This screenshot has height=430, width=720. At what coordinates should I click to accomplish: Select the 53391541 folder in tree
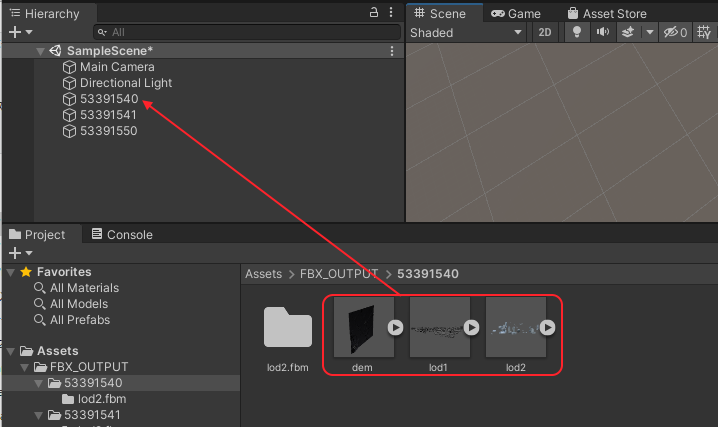tap(92, 415)
